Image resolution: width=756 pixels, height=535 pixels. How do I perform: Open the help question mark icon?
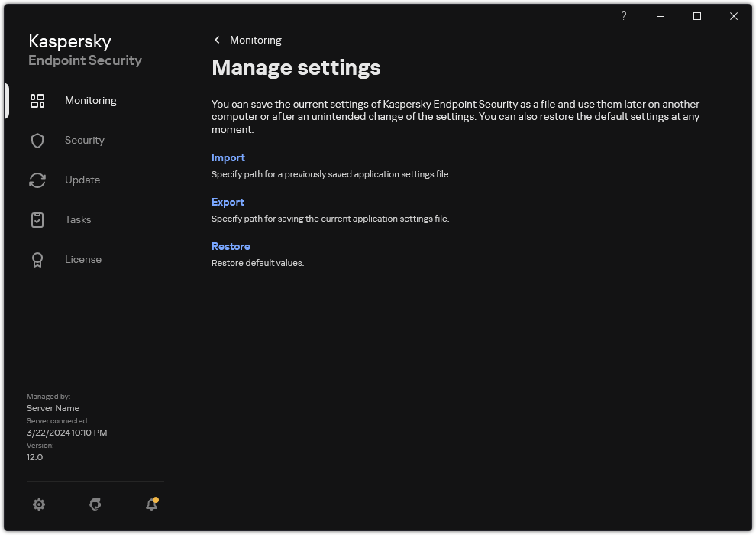click(x=623, y=16)
